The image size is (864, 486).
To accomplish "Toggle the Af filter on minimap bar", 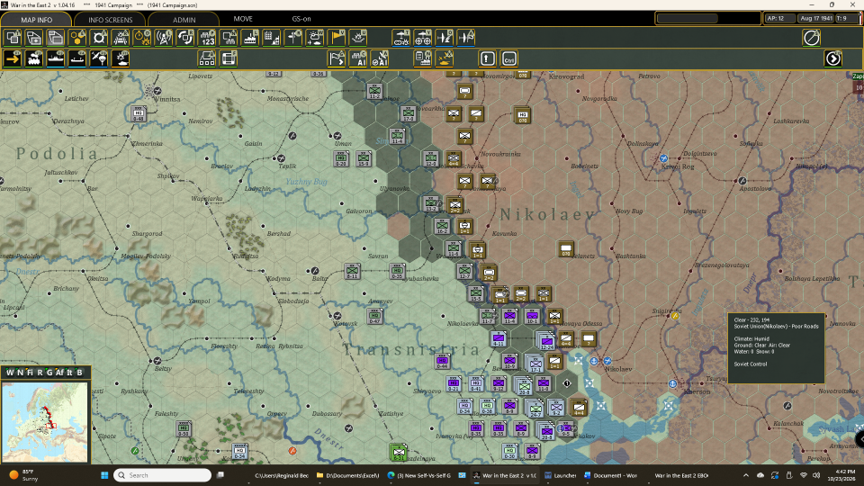I will tap(60, 372).
